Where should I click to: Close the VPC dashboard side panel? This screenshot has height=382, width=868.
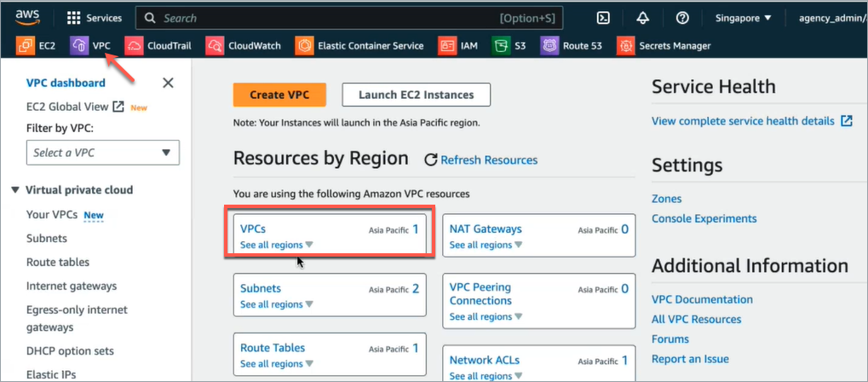coord(168,83)
